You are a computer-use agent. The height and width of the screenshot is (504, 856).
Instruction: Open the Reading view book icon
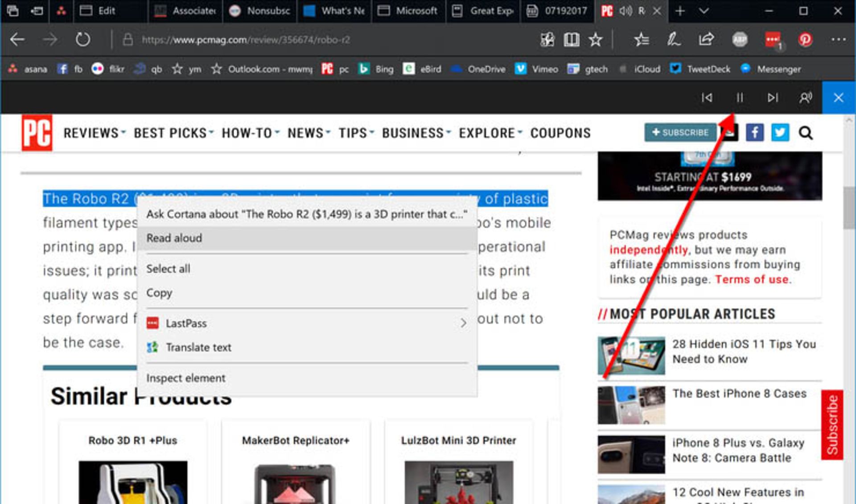coord(571,40)
